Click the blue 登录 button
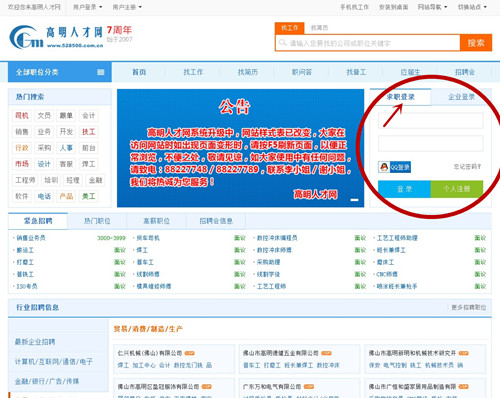This screenshot has width=500, height=398. [404, 189]
